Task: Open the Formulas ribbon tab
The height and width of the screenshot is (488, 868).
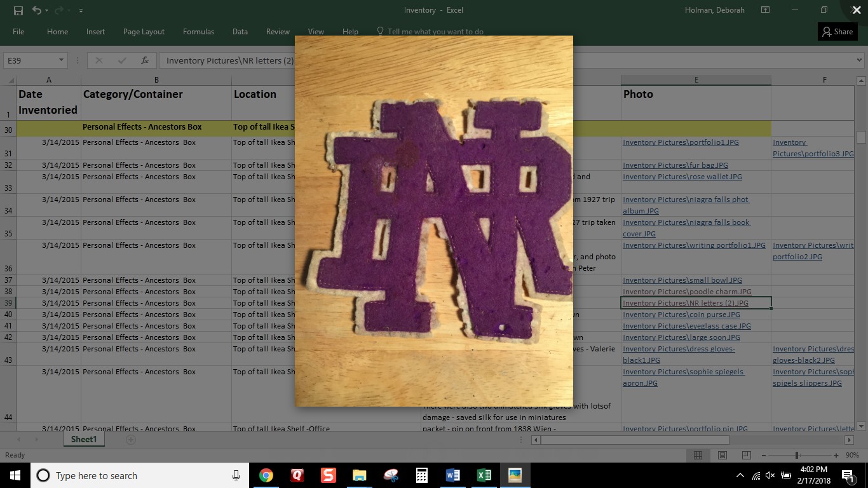Action: (198, 32)
